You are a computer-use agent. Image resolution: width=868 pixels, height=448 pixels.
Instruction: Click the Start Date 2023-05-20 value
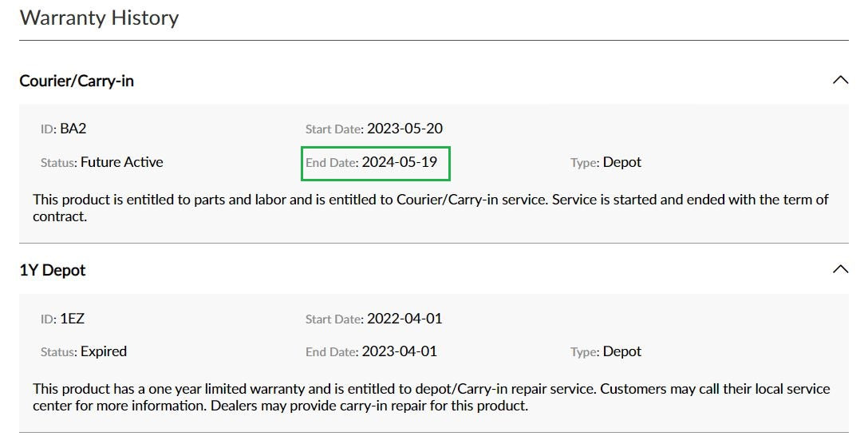404,129
